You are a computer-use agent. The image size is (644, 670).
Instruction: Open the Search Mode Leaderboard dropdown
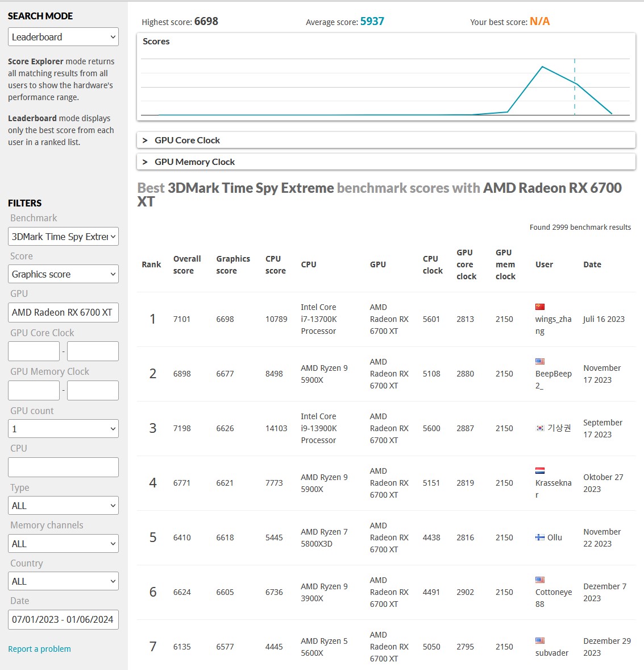click(x=63, y=37)
